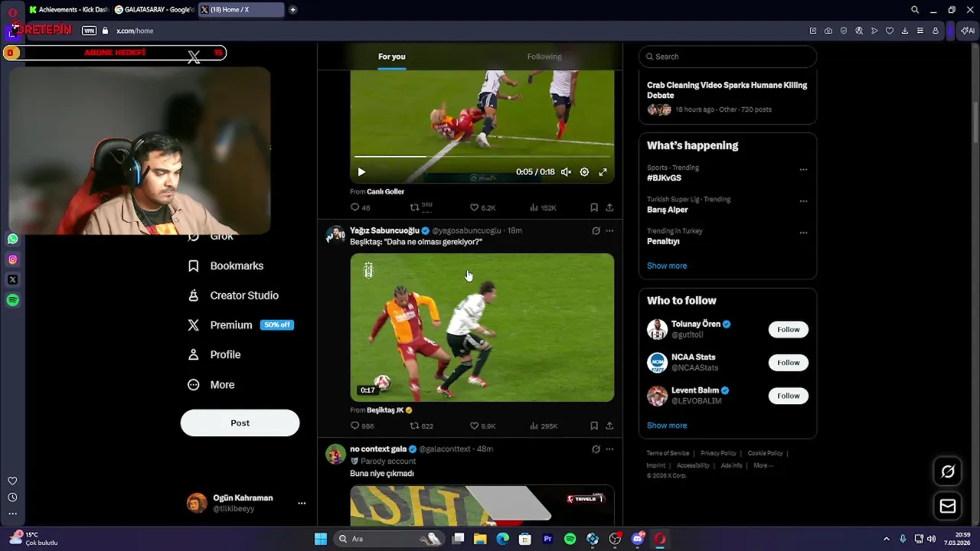Open Discord from the taskbar
This screenshot has width=980, height=551.
click(x=638, y=539)
